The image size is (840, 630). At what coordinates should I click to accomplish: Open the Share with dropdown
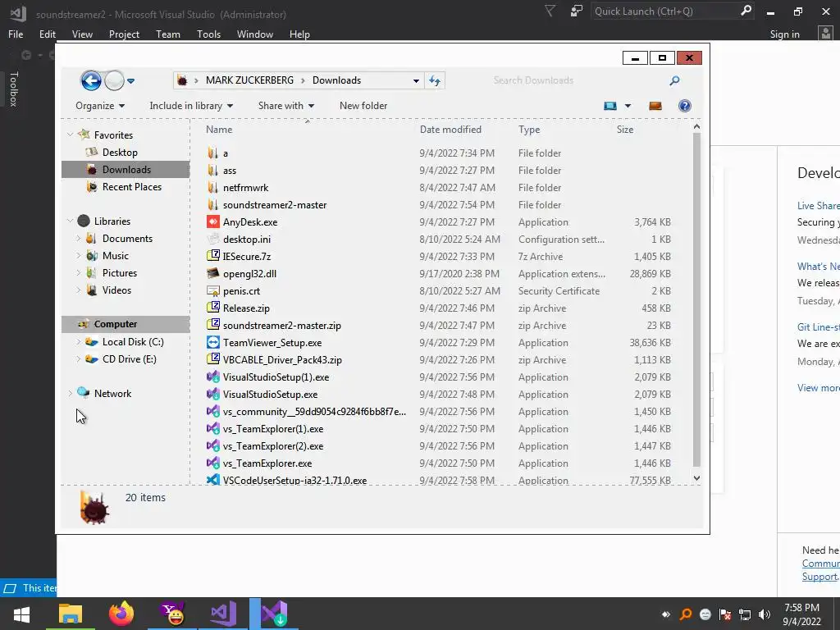pyautogui.click(x=286, y=106)
